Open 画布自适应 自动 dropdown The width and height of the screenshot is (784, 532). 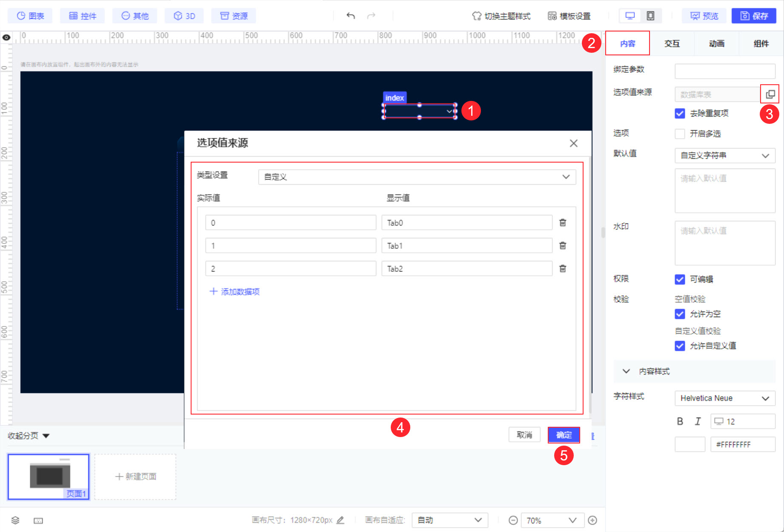449,520
